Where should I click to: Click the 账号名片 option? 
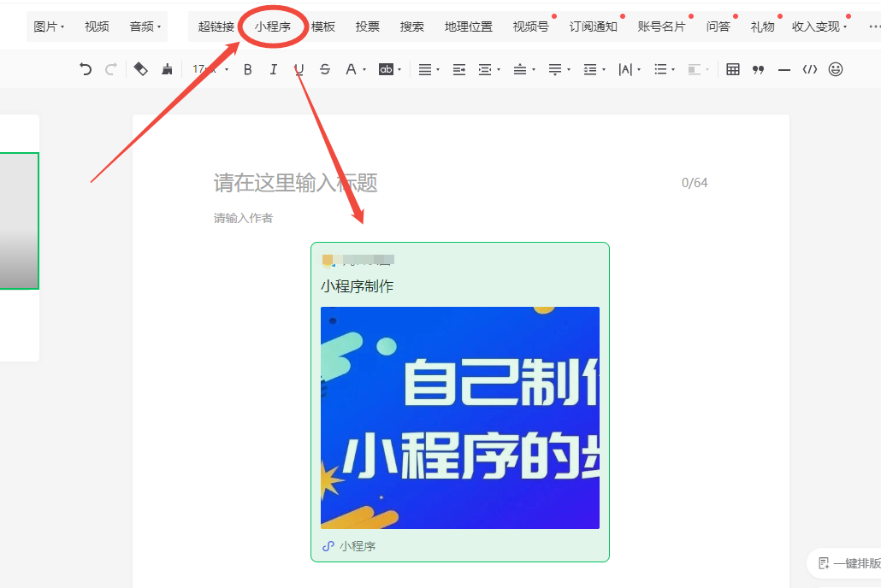[x=661, y=26]
